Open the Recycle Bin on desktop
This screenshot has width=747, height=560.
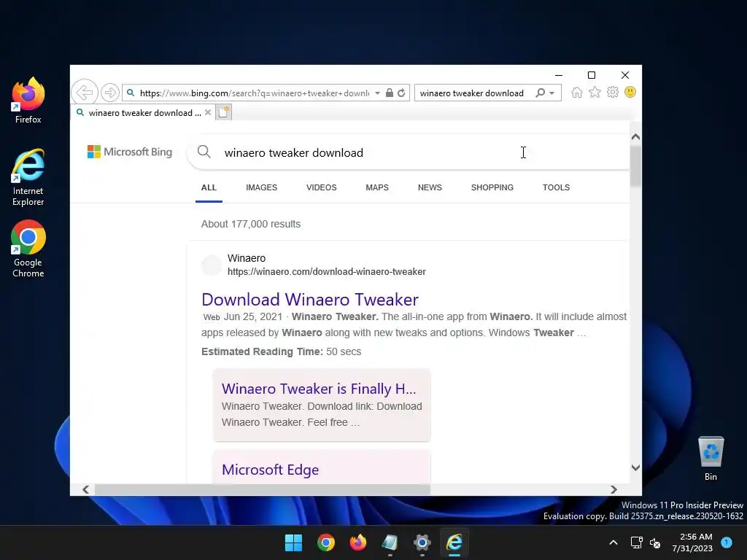click(x=711, y=458)
